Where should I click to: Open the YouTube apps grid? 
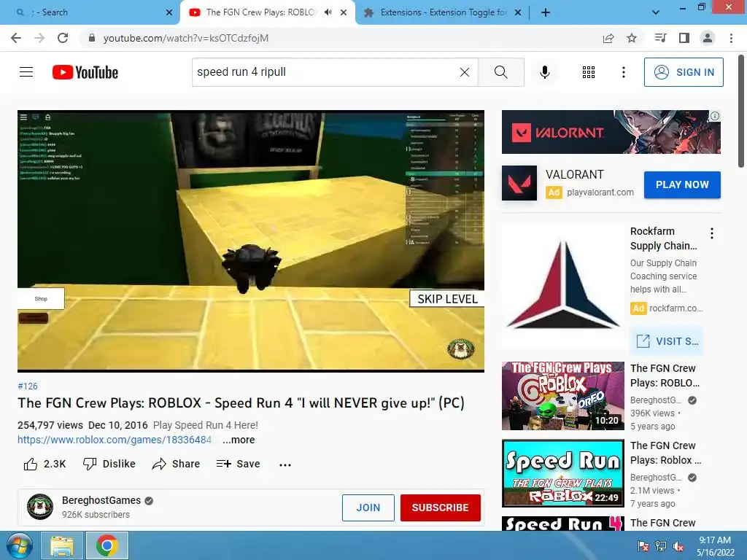pos(589,72)
